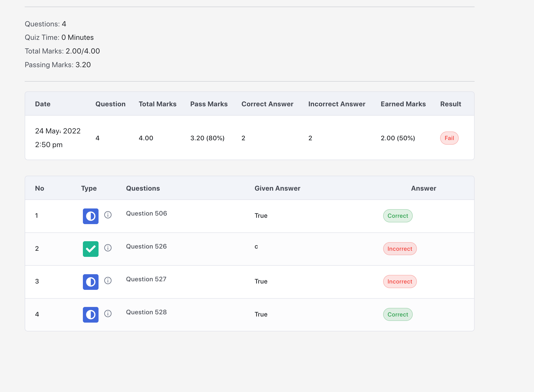
Task: Click the attempt date 24 May 2022
Action: tap(58, 131)
